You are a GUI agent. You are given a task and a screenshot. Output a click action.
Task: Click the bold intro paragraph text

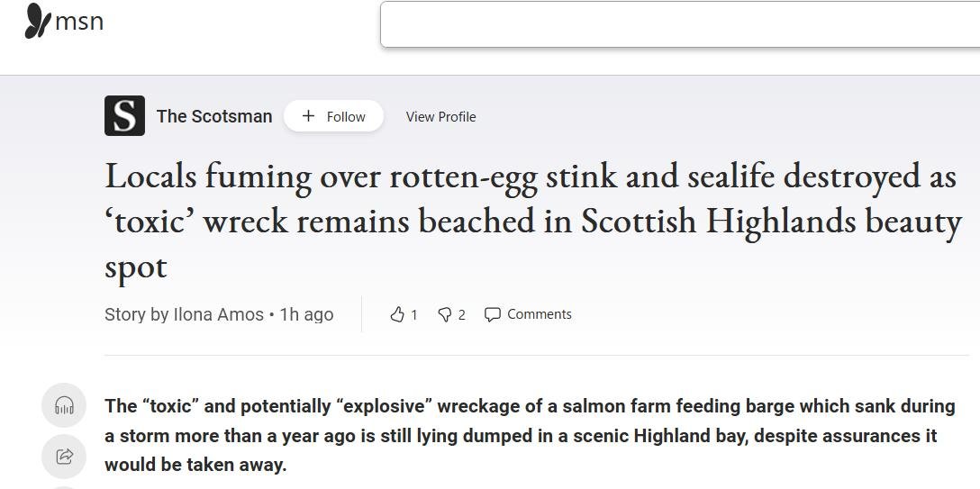530,436
